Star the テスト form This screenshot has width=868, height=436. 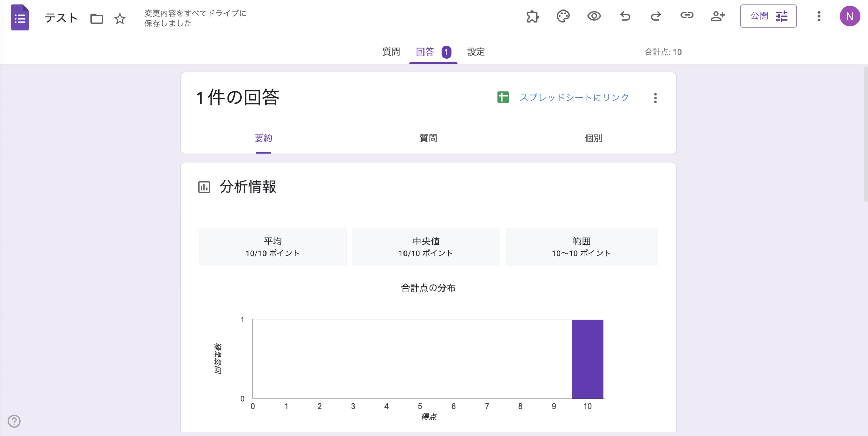click(x=119, y=19)
